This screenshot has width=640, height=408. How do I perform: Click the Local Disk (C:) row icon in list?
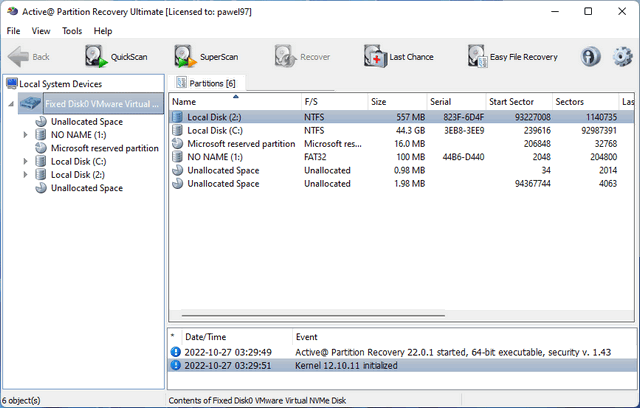179,130
